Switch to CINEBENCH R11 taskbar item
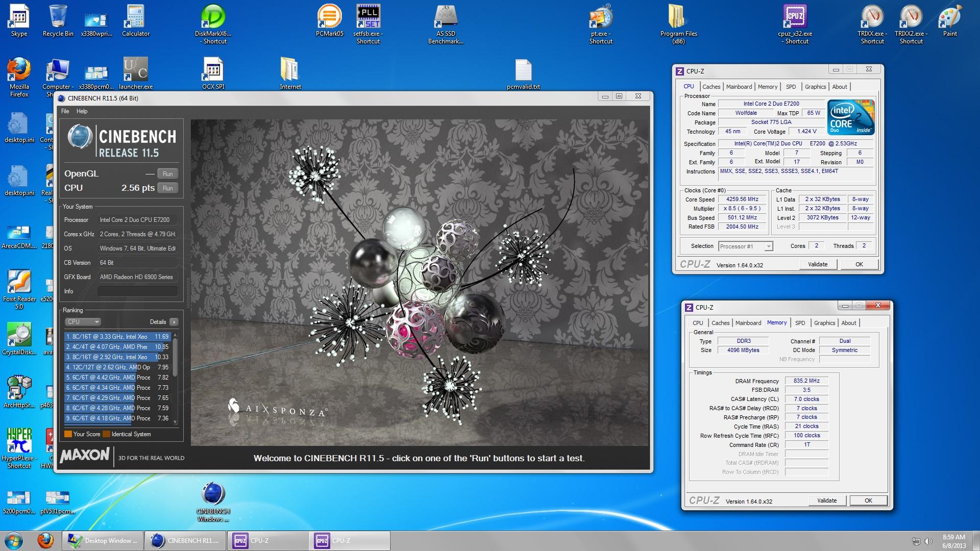Screen dimensions: 980x551 click(185, 540)
